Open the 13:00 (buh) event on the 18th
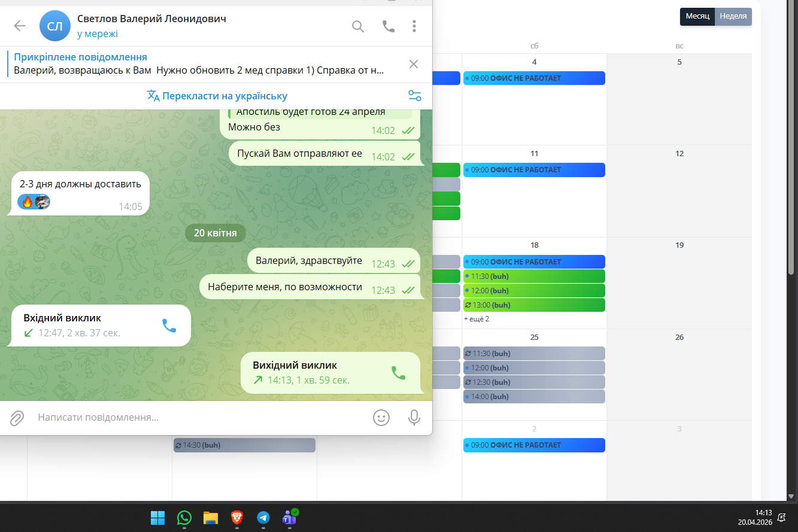 534,305
